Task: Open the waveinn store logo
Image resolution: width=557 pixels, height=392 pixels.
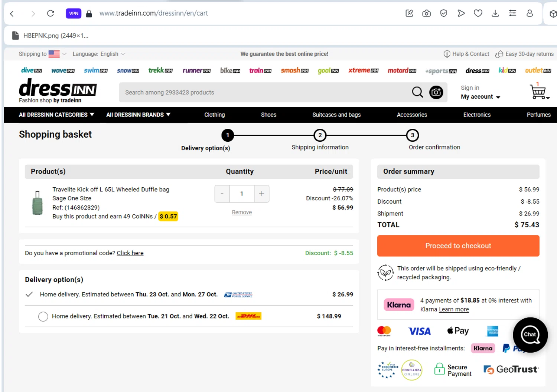Action: 63,70
